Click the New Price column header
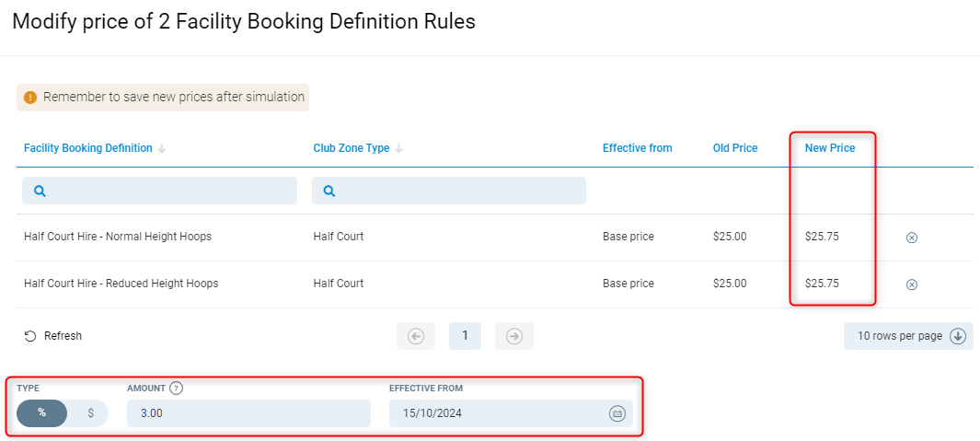 829,148
